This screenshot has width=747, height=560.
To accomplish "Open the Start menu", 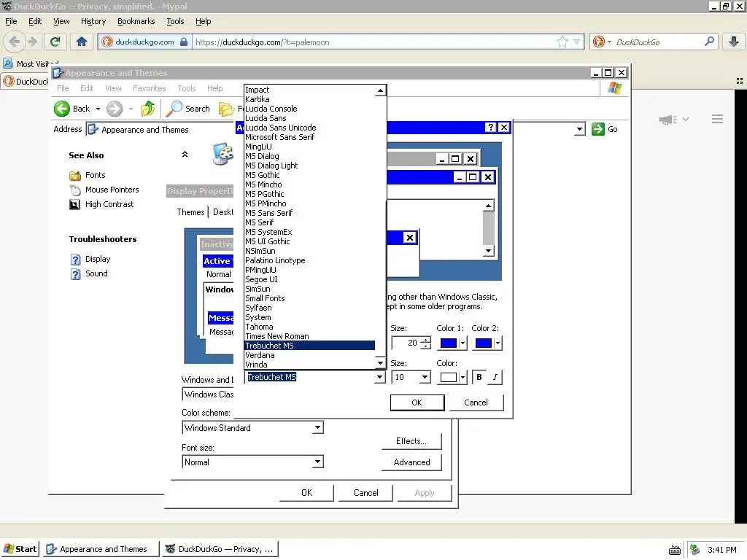I will tap(20, 549).
